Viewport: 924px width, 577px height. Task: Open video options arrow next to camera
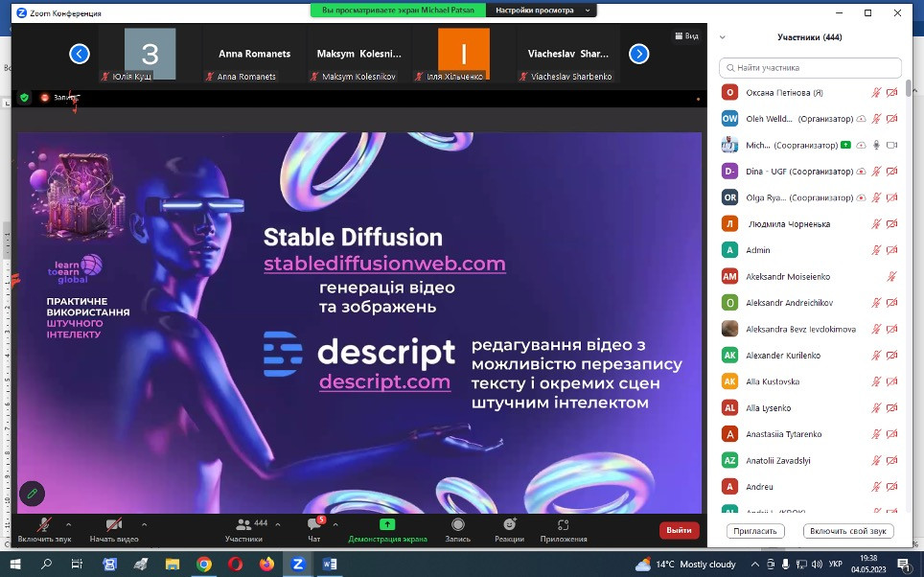pyautogui.click(x=145, y=524)
